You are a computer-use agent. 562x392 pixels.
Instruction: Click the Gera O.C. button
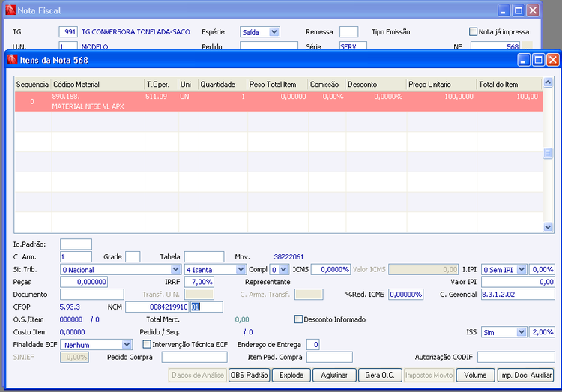[x=379, y=375]
